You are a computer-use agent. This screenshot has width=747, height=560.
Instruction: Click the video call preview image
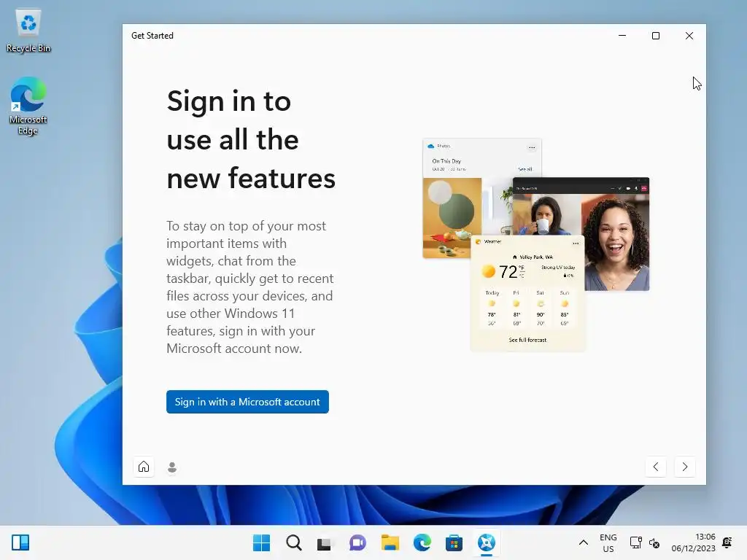click(581, 233)
